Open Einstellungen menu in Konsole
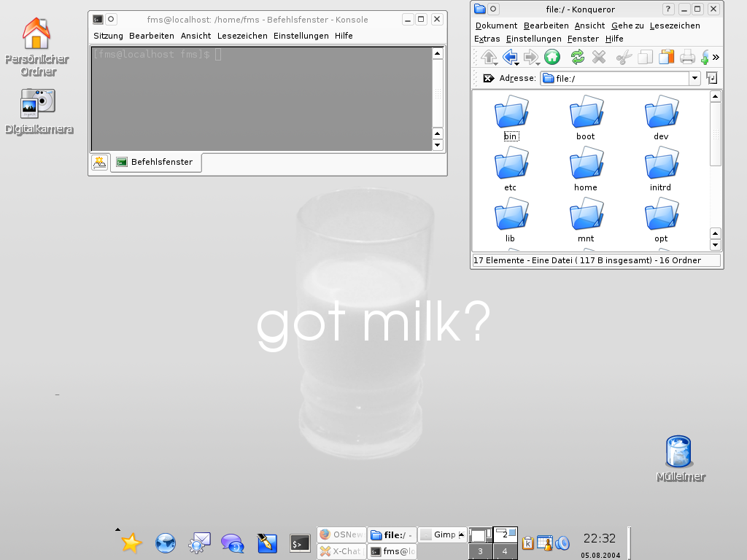The width and height of the screenshot is (747, 560). pyautogui.click(x=301, y=36)
